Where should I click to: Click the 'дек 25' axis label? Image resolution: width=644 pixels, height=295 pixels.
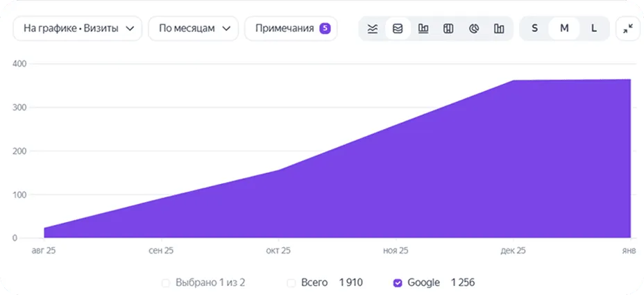pyautogui.click(x=513, y=251)
